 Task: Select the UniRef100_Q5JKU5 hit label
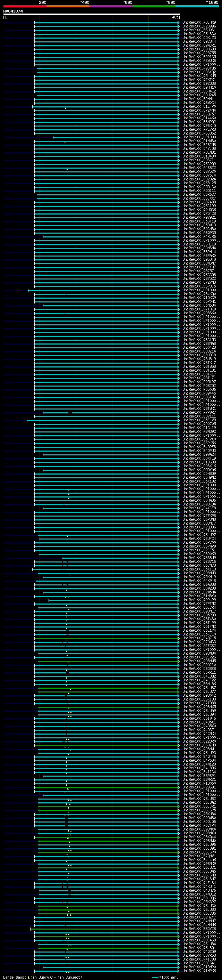point(199,76)
